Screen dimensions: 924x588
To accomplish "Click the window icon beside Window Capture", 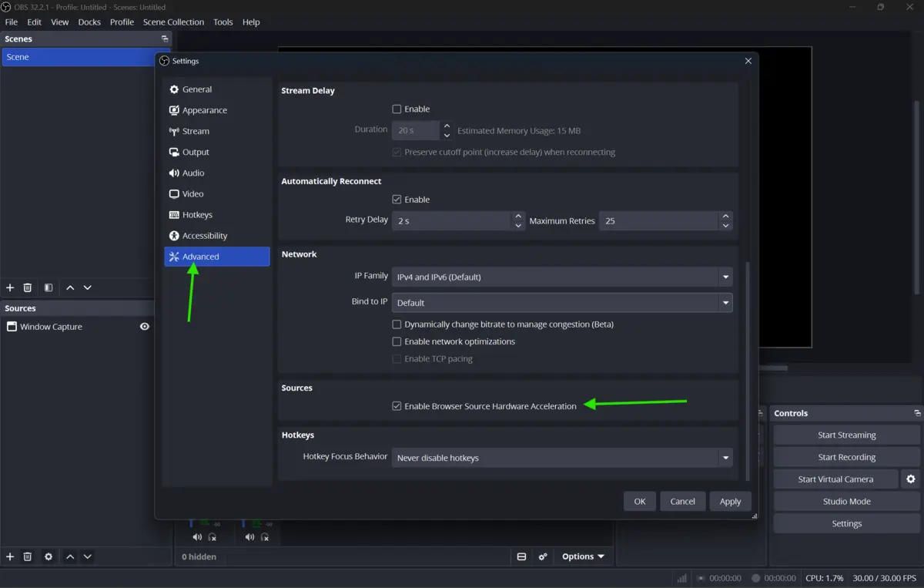I will tap(12, 327).
